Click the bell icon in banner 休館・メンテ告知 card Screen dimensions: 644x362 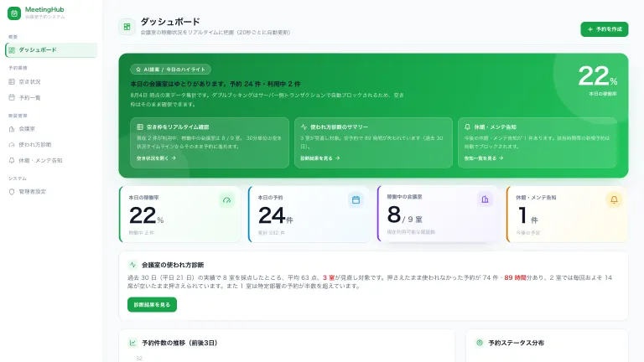coord(467,127)
